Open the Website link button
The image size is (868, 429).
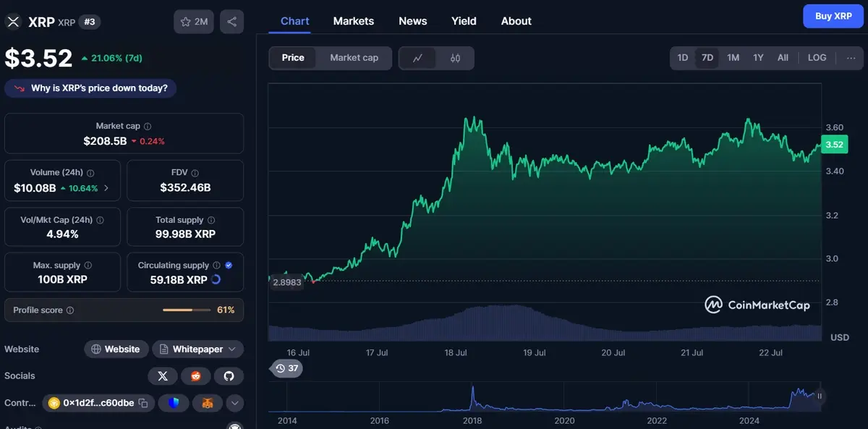coord(116,349)
